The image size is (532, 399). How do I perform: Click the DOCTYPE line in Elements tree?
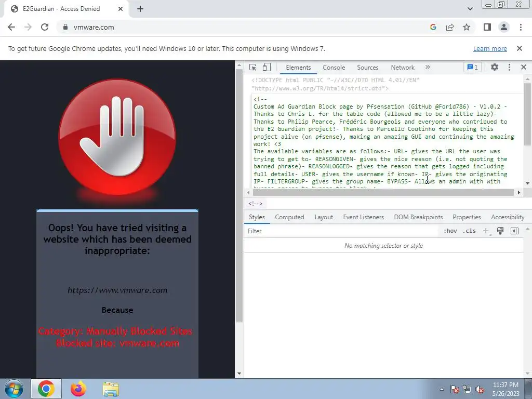335,84
